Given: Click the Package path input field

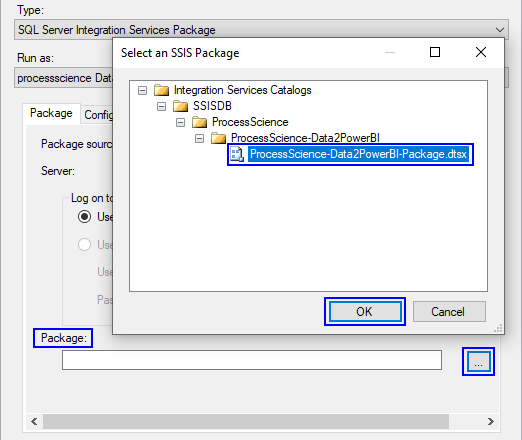Looking at the screenshot, I should pyautogui.click(x=252, y=360).
